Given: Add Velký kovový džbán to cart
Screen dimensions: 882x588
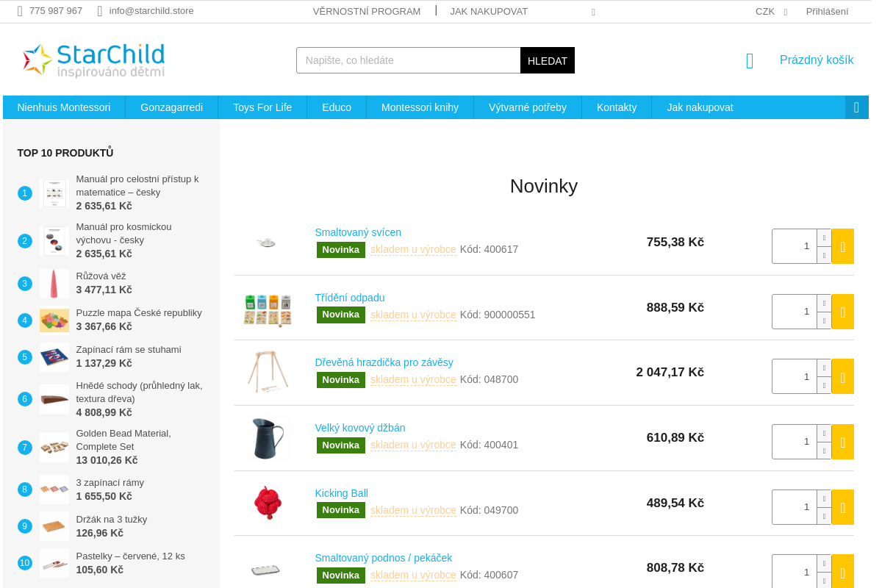Looking at the screenshot, I should (842, 442).
